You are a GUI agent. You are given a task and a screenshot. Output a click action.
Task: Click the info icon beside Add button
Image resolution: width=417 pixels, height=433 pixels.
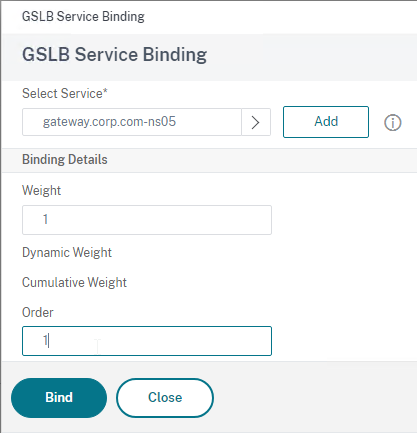click(393, 122)
